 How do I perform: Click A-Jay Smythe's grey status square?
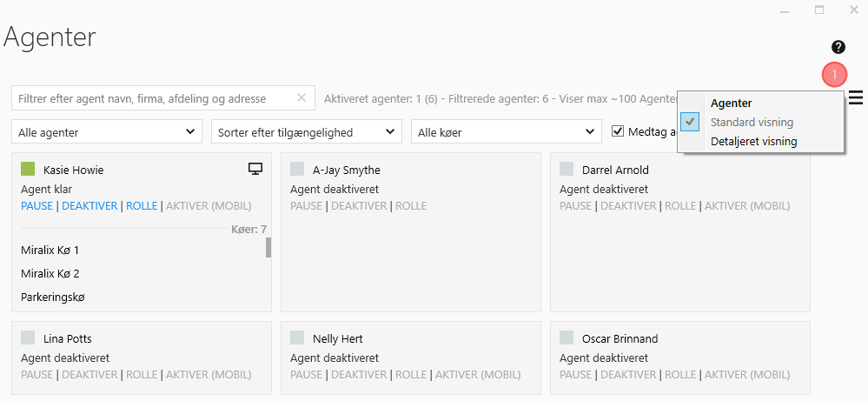(297, 170)
